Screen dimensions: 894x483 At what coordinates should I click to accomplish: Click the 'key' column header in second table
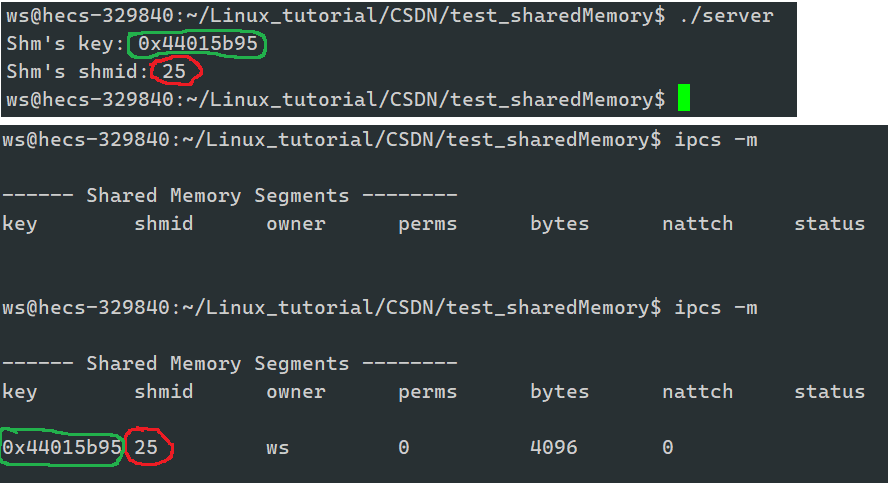20,392
